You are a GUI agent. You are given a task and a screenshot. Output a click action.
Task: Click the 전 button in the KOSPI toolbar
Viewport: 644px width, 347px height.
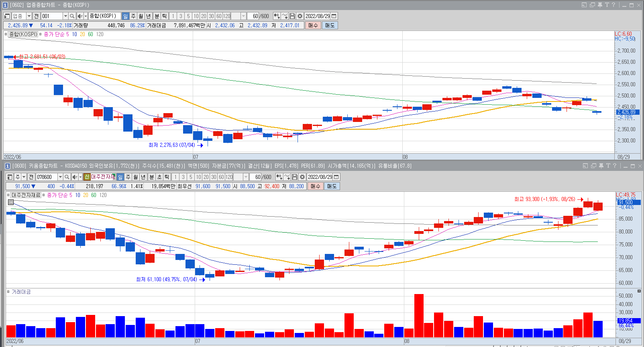click(37, 16)
